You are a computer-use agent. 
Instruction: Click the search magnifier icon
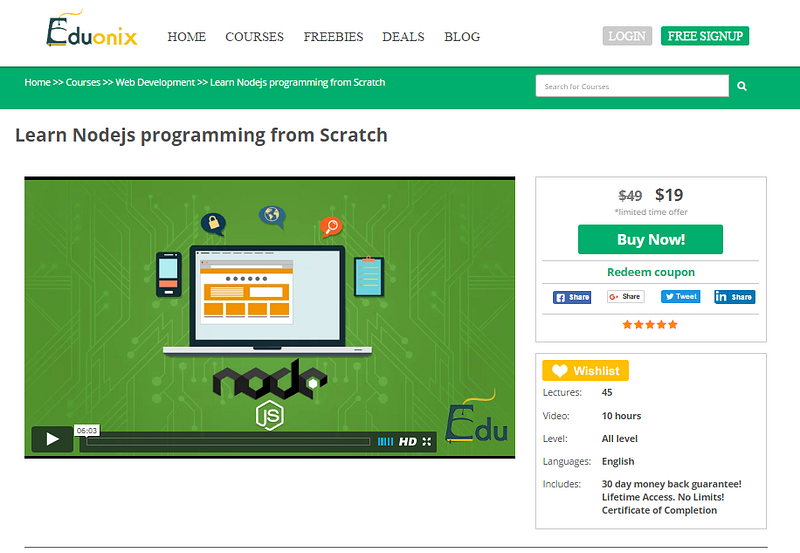coord(742,86)
